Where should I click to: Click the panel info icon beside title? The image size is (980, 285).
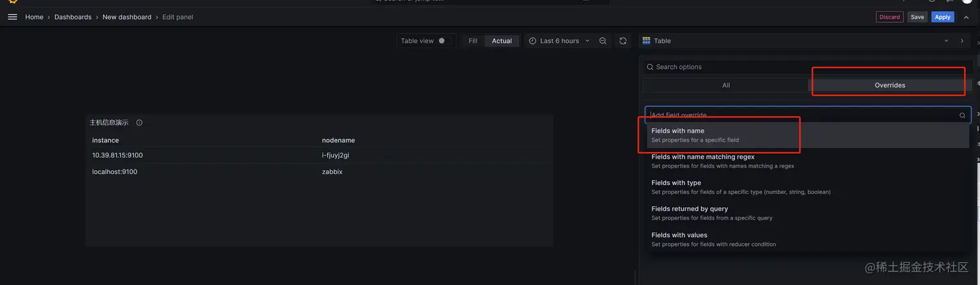139,123
